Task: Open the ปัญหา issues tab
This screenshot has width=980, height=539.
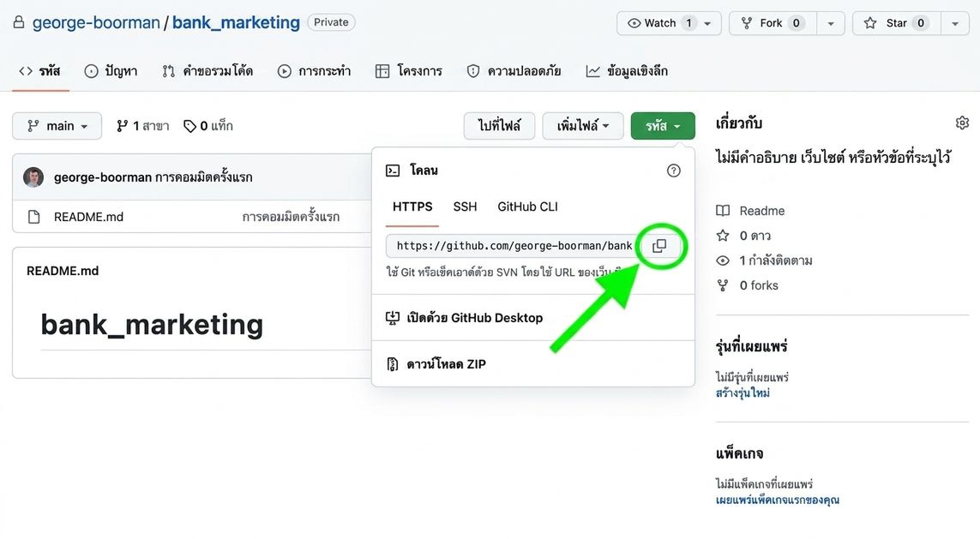Action: 111,71
